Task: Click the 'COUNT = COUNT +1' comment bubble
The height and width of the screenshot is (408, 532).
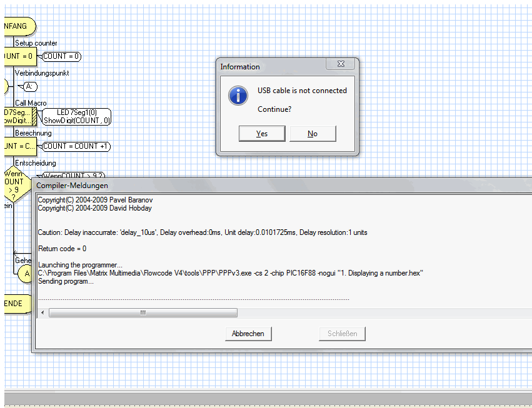Action: click(x=76, y=146)
